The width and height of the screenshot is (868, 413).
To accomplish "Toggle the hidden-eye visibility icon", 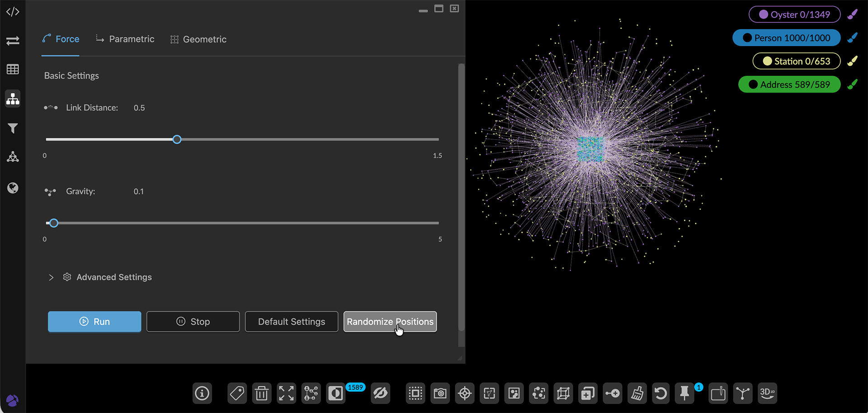I will tap(380, 394).
